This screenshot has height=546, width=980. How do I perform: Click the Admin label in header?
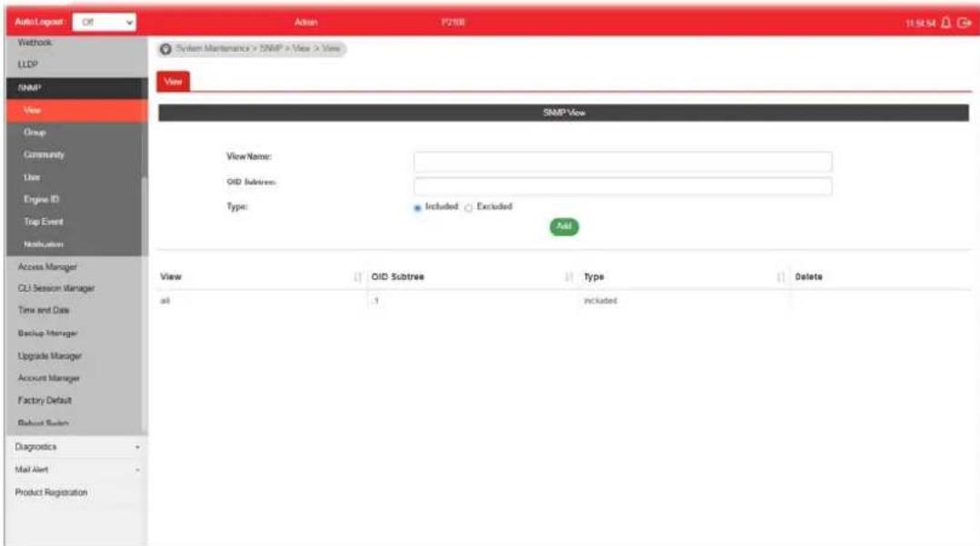point(306,23)
